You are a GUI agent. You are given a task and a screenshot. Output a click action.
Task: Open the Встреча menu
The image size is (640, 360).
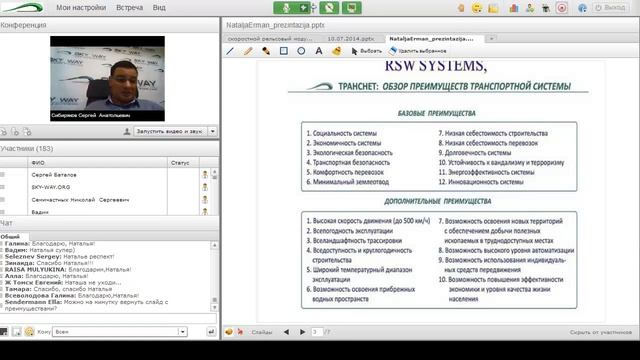pos(129,8)
